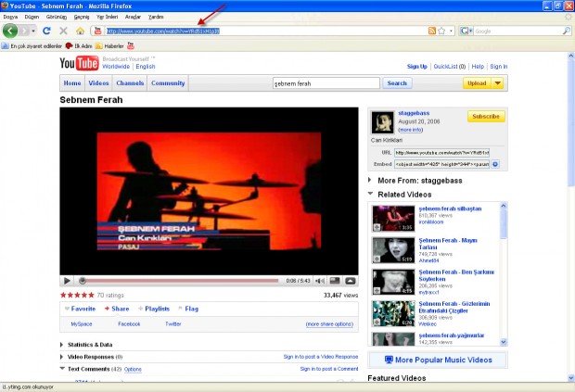
Task: Share video to MySpace
Action: click(x=82, y=323)
